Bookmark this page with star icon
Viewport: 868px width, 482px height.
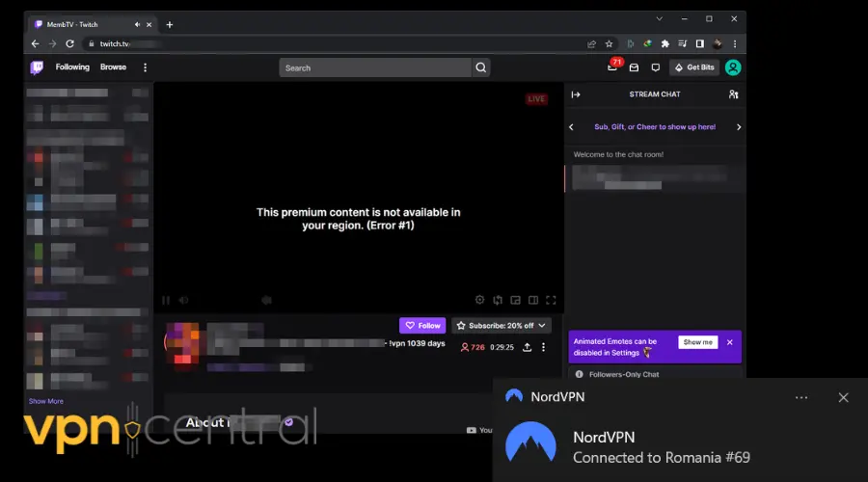pyautogui.click(x=609, y=43)
